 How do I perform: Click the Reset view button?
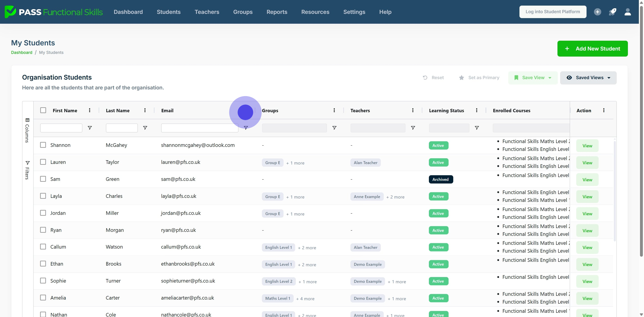pyautogui.click(x=433, y=78)
